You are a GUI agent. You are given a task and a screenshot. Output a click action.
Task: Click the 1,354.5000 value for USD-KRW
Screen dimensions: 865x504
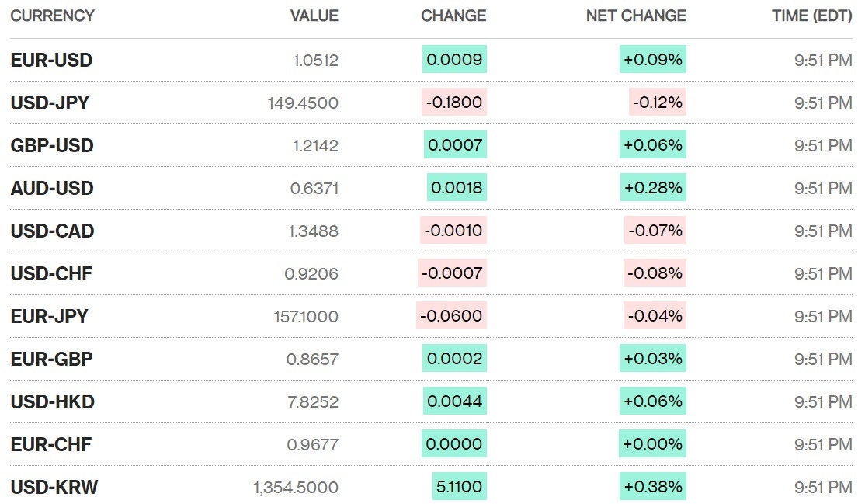tap(295, 487)
